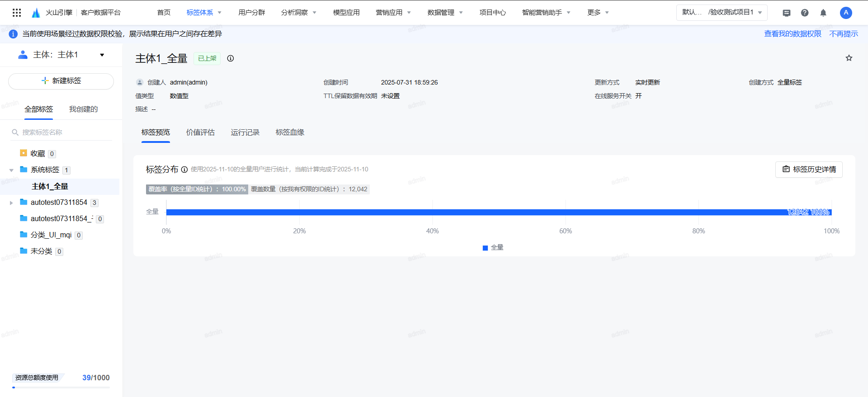Open the user avatar A menu
The height and width of the screenshot is (397, 868).
click(846, 13)
